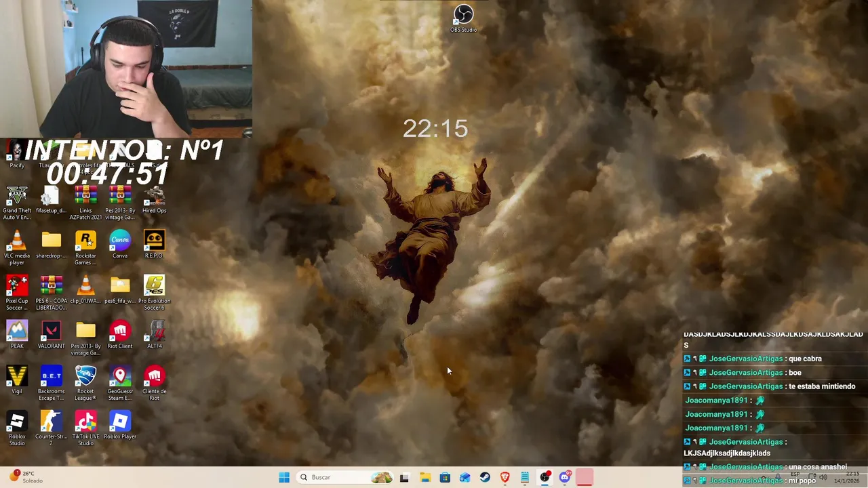Open Brave browser from the taskbar
Viewport: 868px width, 488px height.
point(505,477)
